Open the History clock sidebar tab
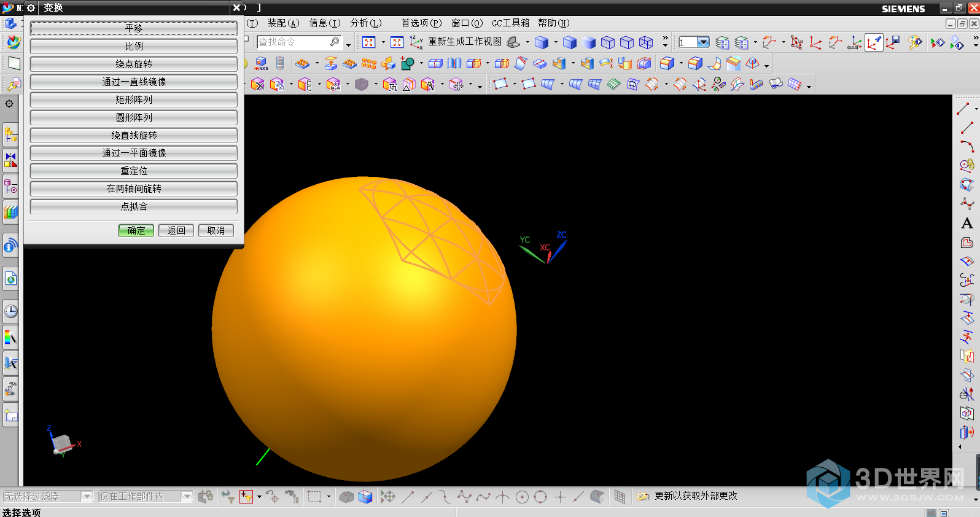Image resolution: width=980 pixels, height=517 pixels. tap(11, 311)
